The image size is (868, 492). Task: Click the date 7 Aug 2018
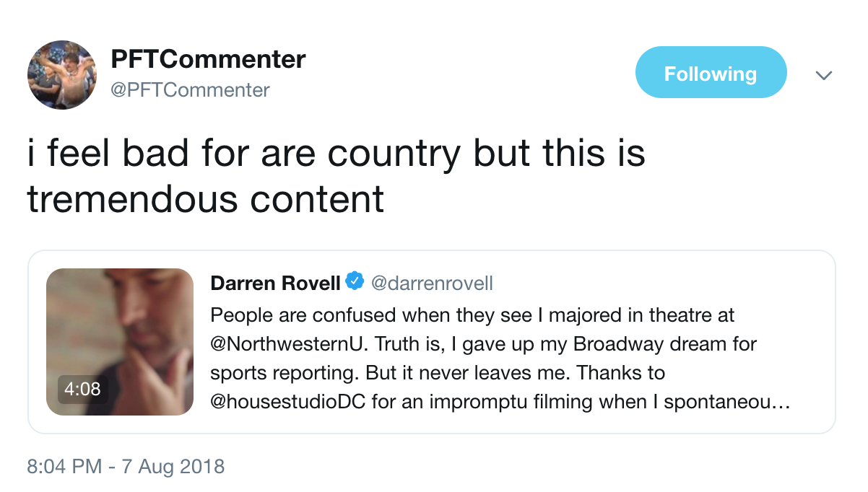pos(176,467)
